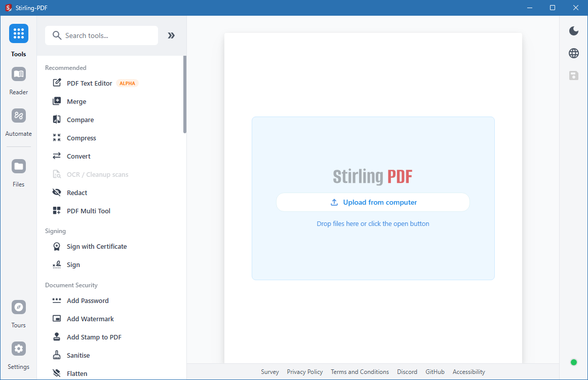Toggle dark mode with the moon icon

click(573, 31)
